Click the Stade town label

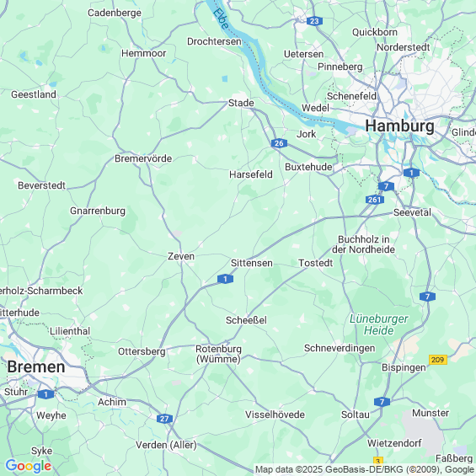tap(241, 103)
